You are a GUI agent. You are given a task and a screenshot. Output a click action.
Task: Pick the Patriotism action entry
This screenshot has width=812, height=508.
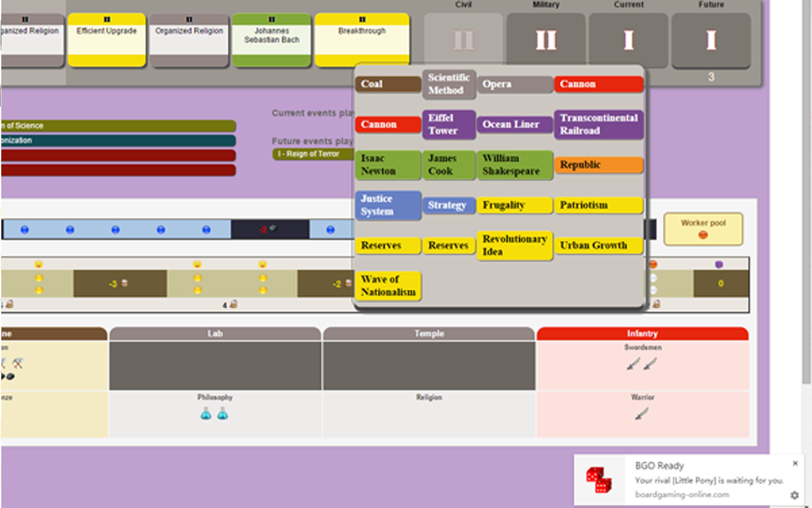598,205
